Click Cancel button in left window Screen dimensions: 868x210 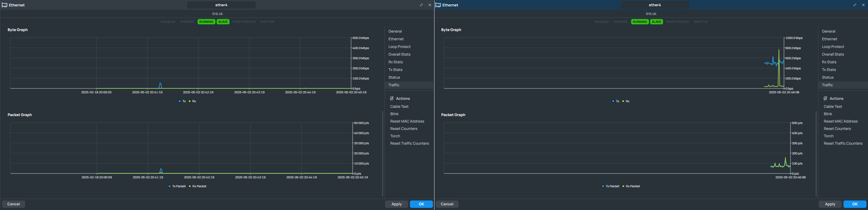pos(13,204)
